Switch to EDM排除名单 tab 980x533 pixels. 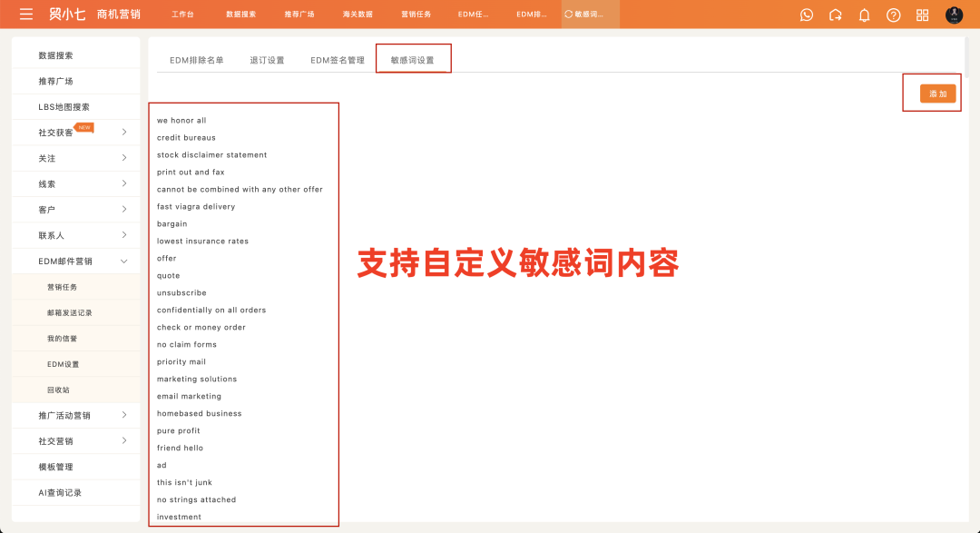click(x=196, y=60)
